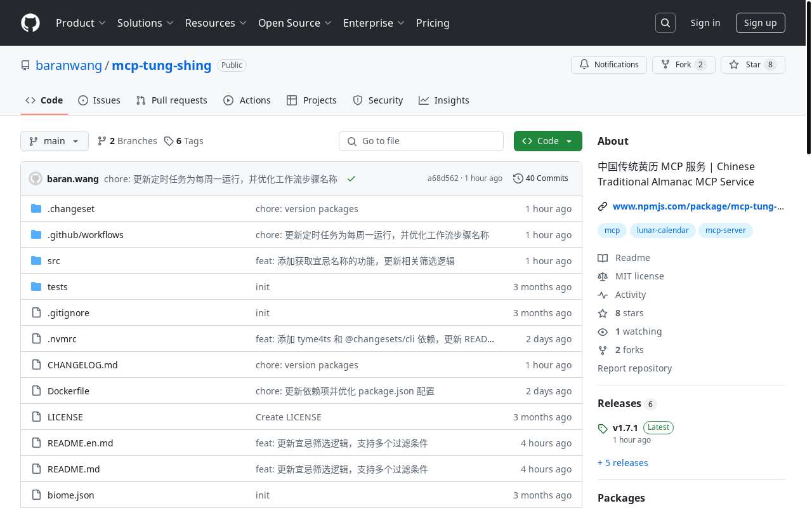812x508 pixels.
Task: Click the v1.7.1 release tag
Action: 625,428
